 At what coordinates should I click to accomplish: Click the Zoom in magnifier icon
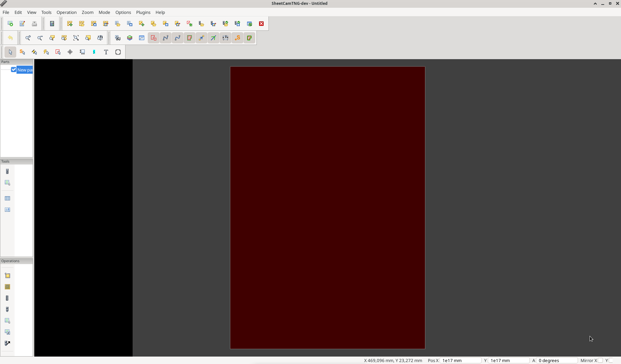pyautogui.click(x=28, y=38)
